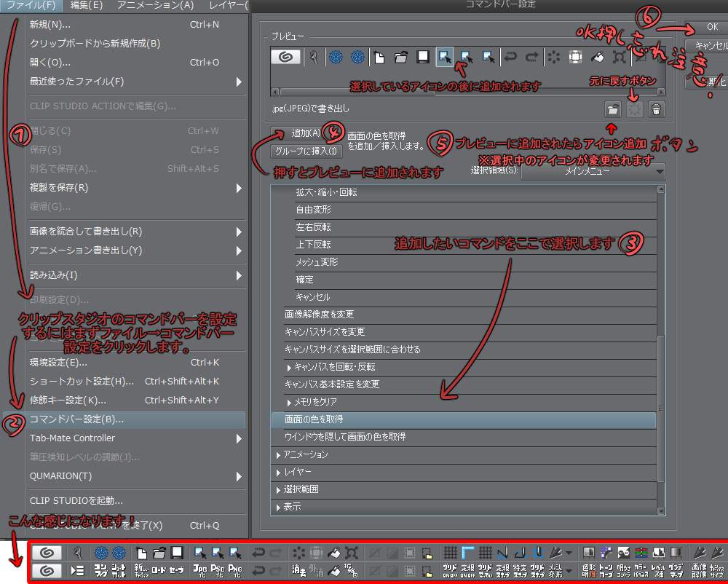Expand the 表示 category
The width and height of the screenshot is (728, 584).
tap(278, 508)
